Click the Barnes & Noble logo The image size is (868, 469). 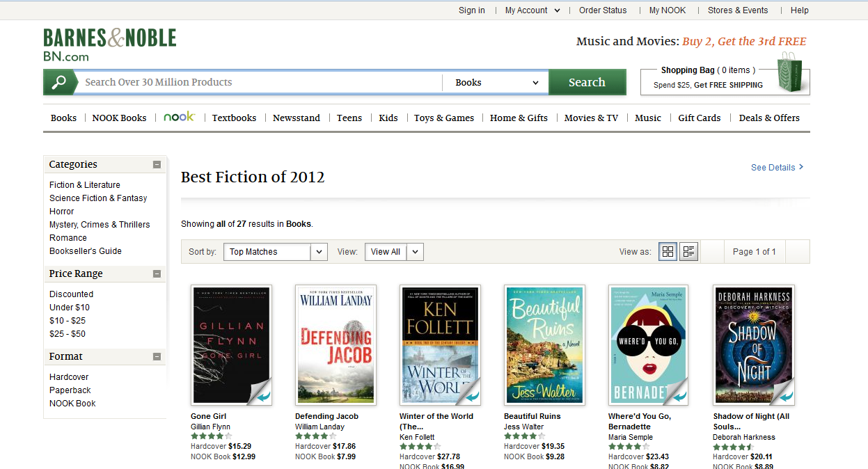point(110,45)
